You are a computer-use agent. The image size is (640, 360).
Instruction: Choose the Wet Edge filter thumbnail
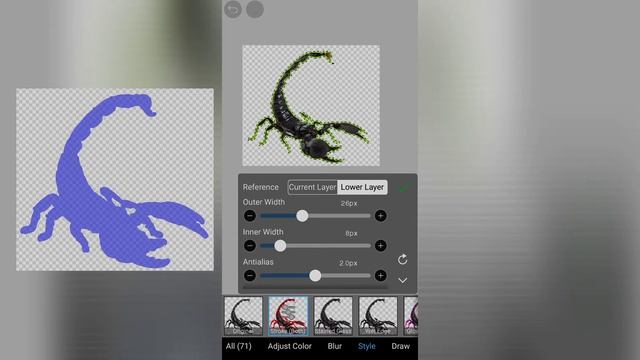click(x=378, y=316)
